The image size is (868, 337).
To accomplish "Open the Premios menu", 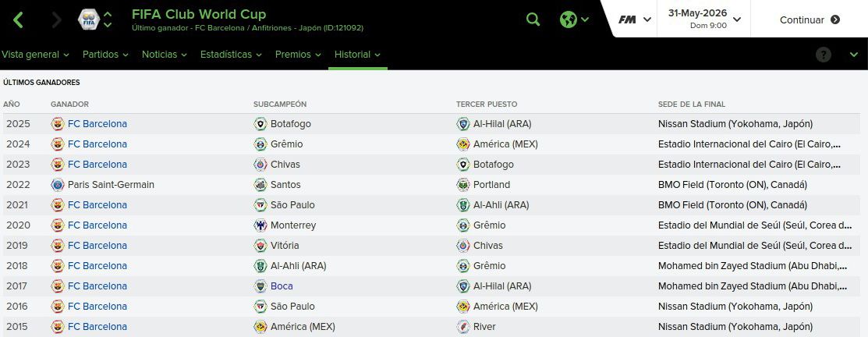I will click(298, 55).
